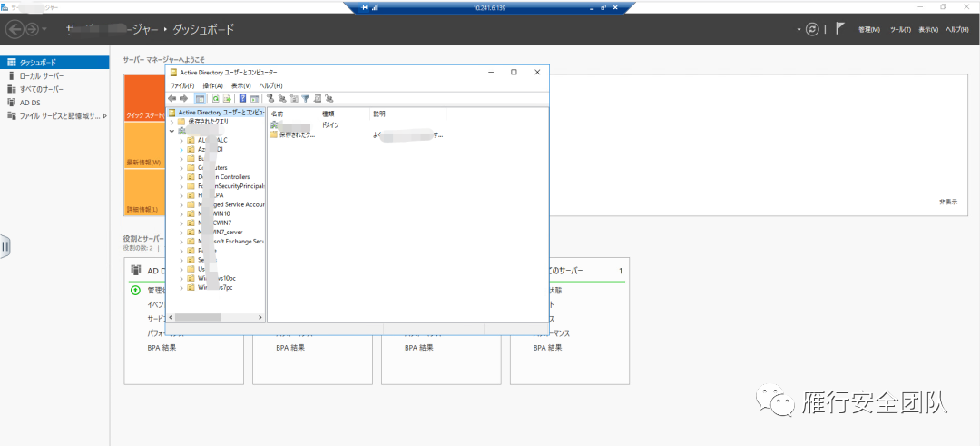The height and width of the screenshot is (446, 980).
Task: Toggle the action pane icon
Action: click(254, 98)
